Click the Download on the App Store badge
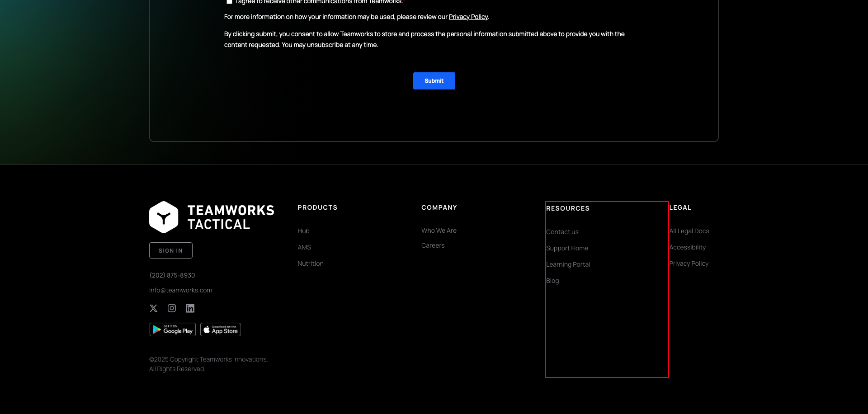 [x=220, y=329]
